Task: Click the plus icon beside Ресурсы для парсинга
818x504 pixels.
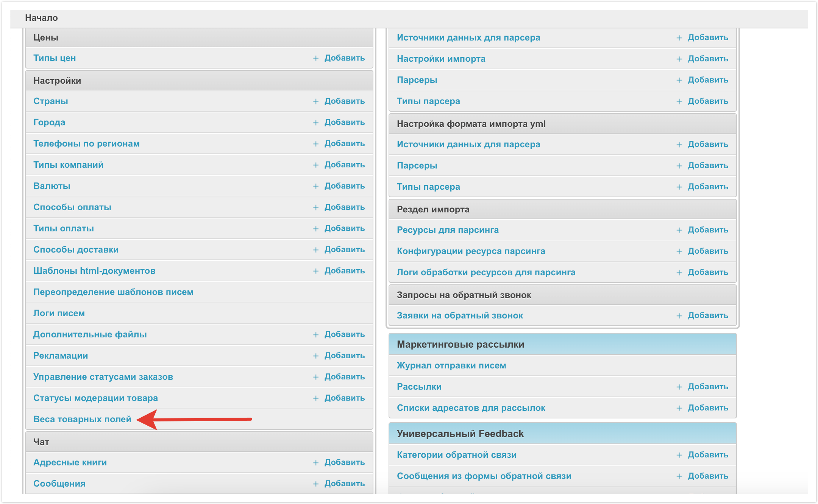Action: click(x=679, y=230)
